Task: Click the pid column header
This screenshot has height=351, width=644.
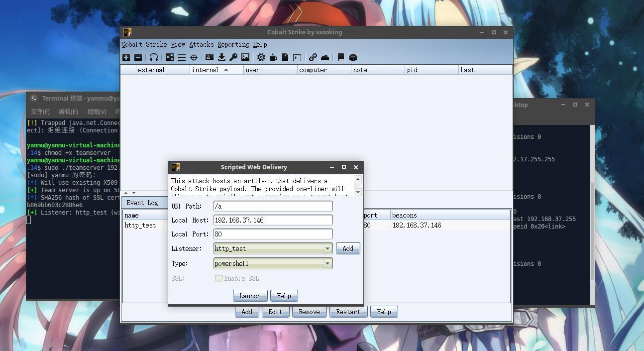Action: click(431, 70)
